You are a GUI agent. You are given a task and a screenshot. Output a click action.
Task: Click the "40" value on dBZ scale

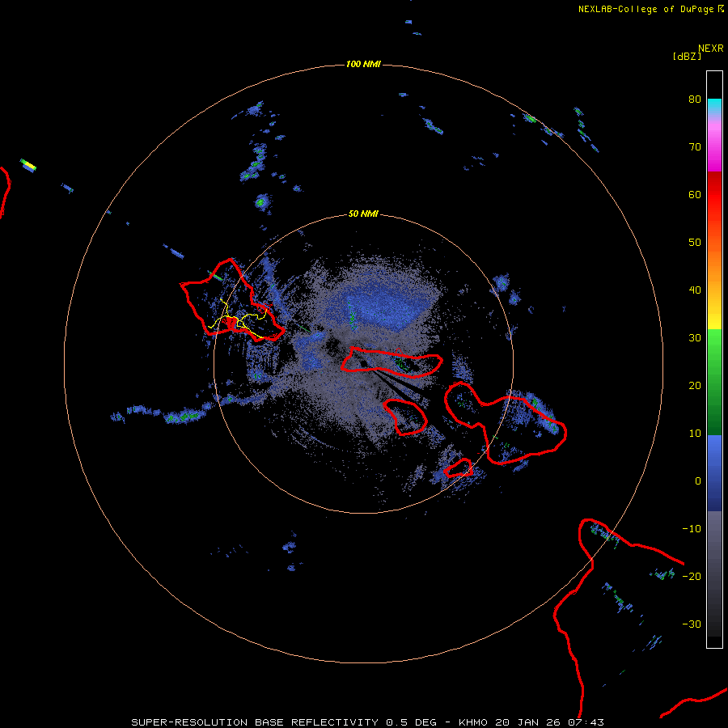tap(695, 290)
